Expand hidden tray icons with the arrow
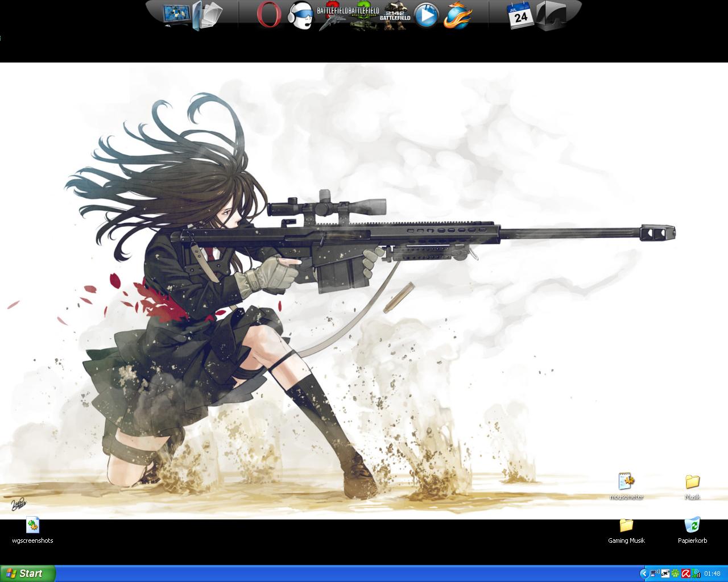The width and height of the screenshot is (728, 582). [x=644, y=574]
